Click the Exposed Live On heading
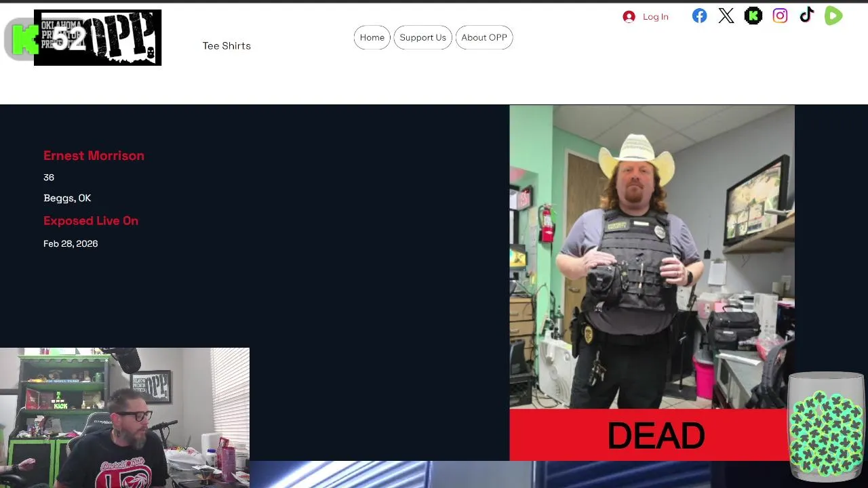The width and height of the screenshot is (868, 488). pyautogui.click(x=91, y=220)
